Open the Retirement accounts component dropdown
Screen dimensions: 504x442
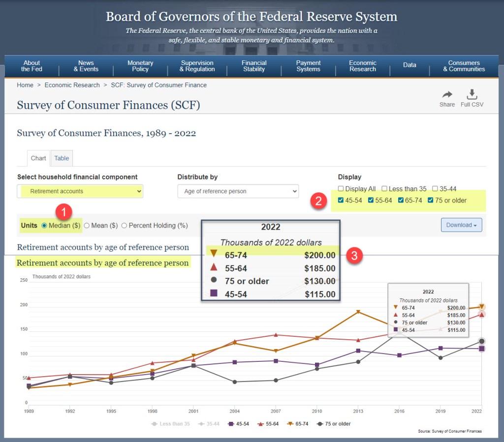coord(80,191)
